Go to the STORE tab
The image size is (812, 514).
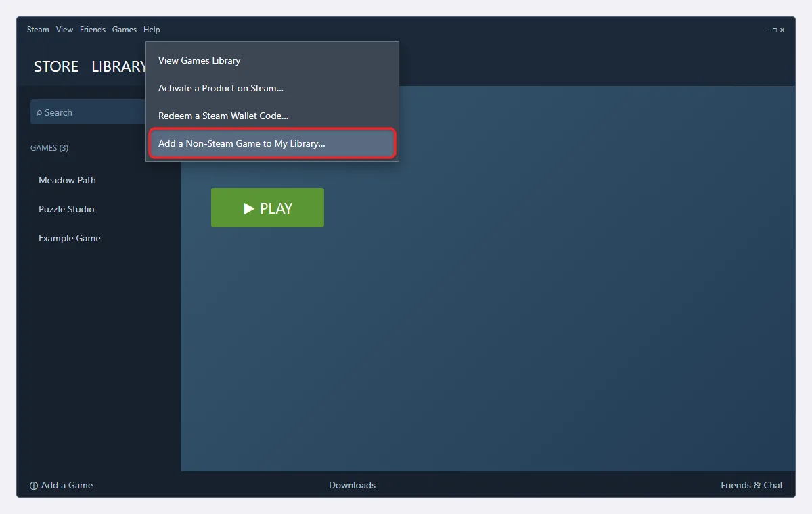point(56,66)
